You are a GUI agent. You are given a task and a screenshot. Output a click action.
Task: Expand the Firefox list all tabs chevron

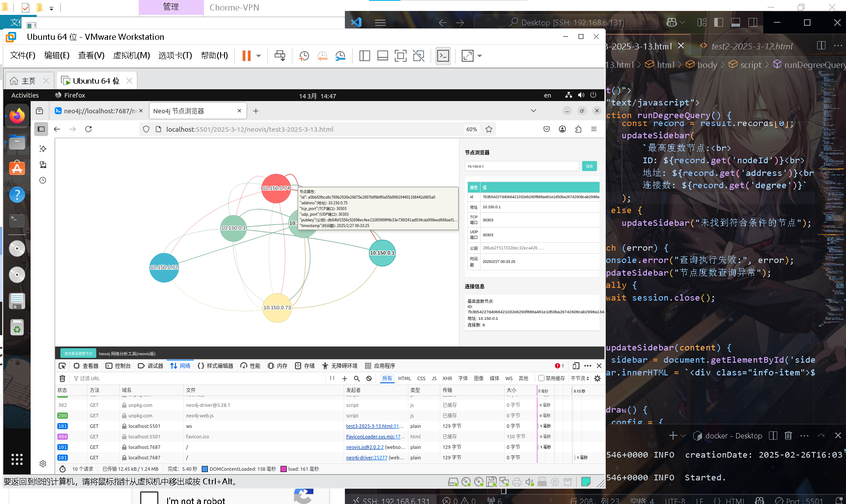[534, 111]
